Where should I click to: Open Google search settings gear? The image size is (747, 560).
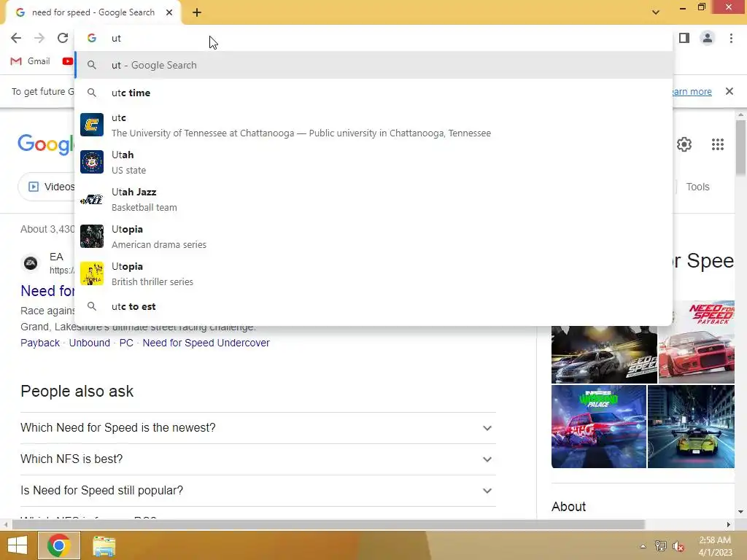(684, 144)
